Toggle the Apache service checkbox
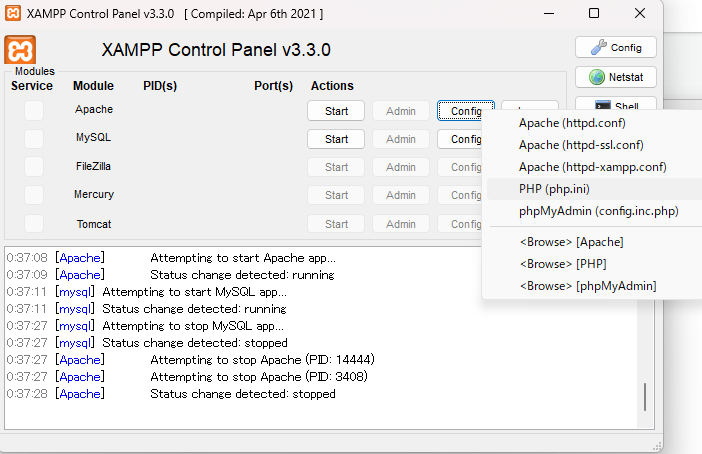This screenshot has width=702, height=454. coord(34,111)
